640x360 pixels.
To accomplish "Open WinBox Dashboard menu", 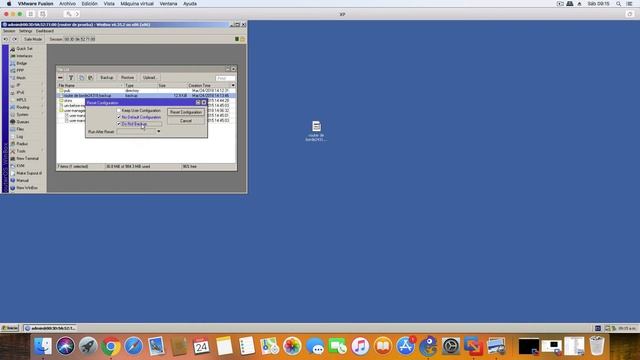I will 44,31.
